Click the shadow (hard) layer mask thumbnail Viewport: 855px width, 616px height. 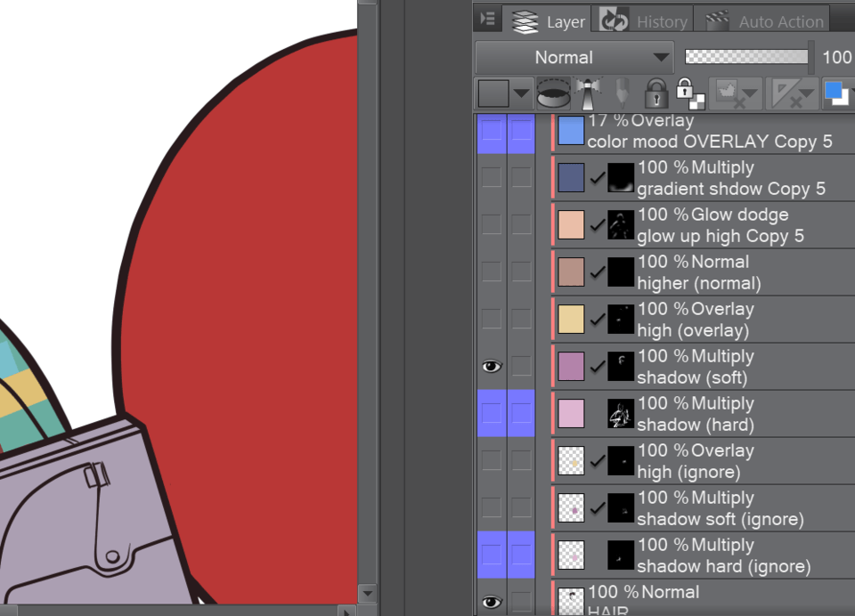621,413
